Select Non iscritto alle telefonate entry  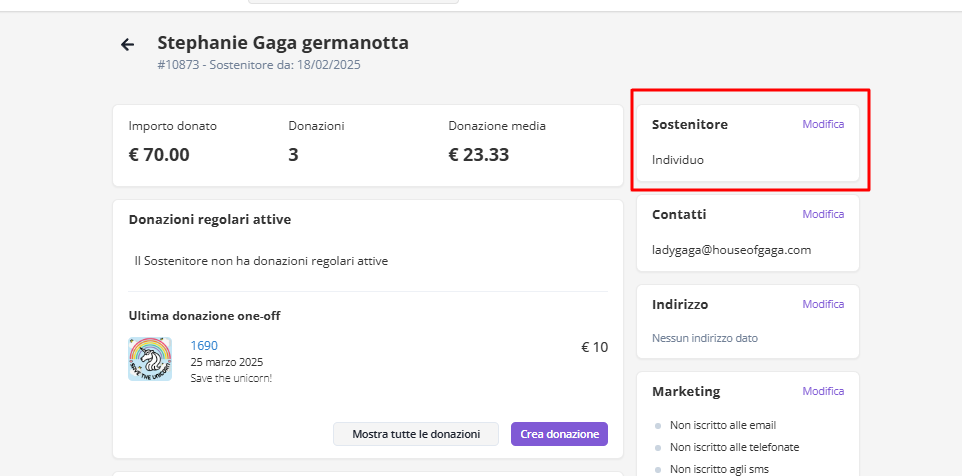click(734, 447)
